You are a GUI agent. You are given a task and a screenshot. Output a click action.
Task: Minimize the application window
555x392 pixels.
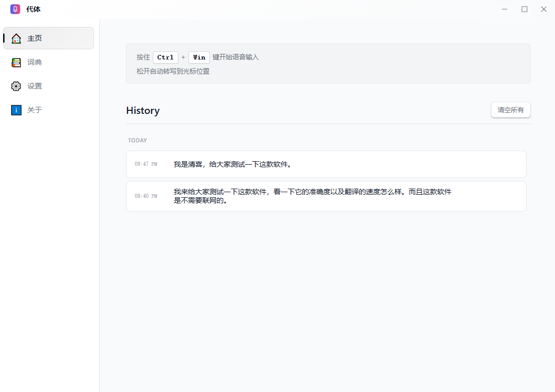[x=504, y=9]
